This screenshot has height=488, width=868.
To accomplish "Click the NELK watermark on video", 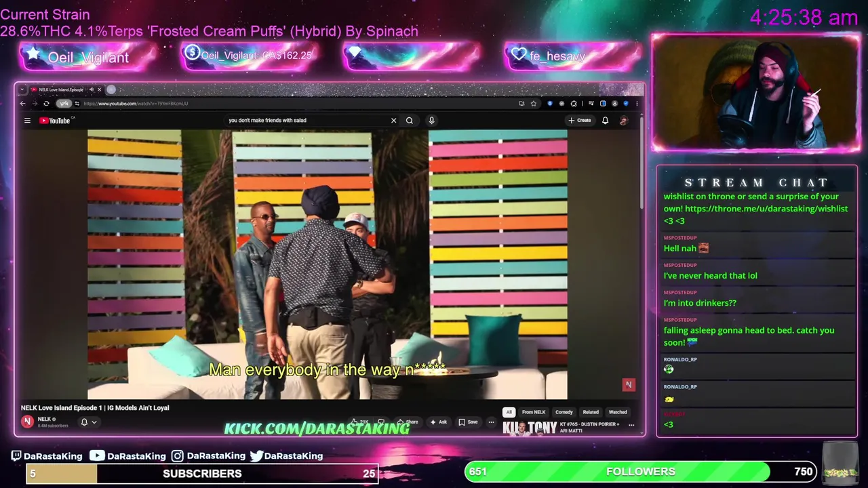I will [x=629, y=385].
